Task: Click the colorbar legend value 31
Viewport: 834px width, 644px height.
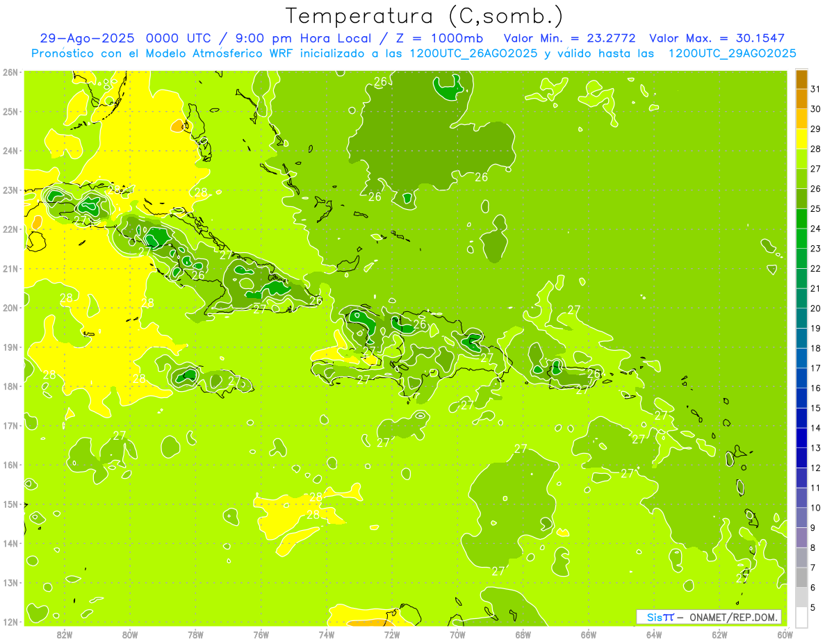Action: click(815, 89)
